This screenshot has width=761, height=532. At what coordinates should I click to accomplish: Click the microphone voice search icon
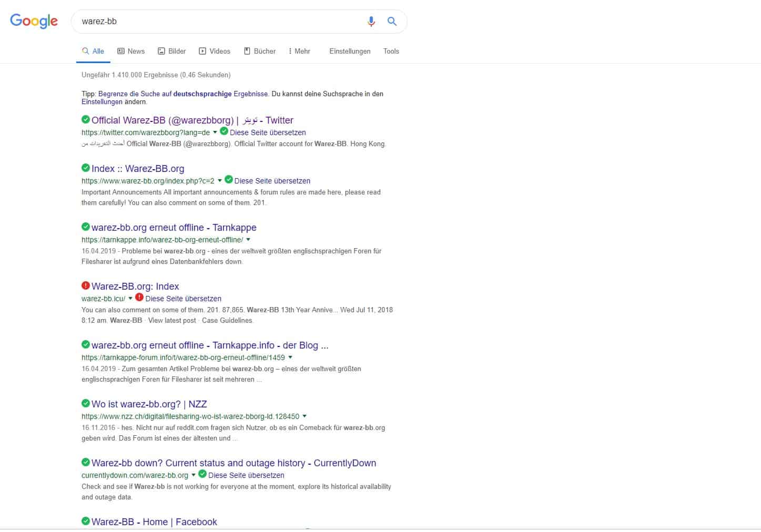point(371,21)
